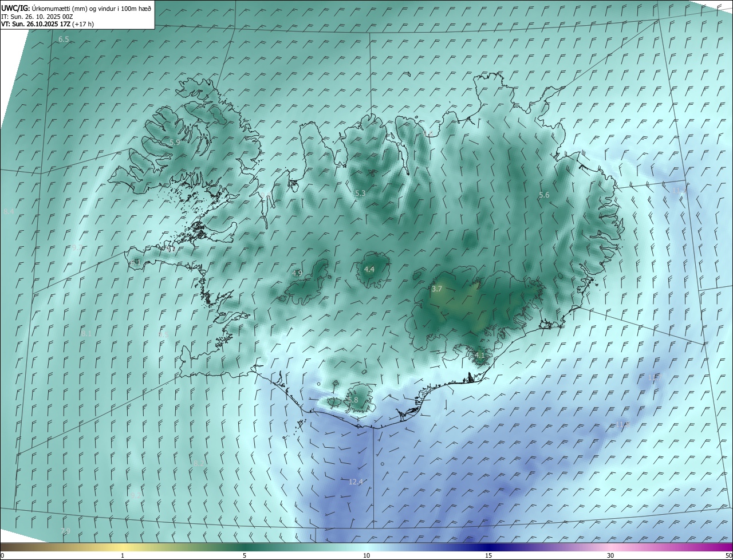Click the 3.7 value label on Vatnajökull
Screen dimensions: 733x560
pos(437,289)
